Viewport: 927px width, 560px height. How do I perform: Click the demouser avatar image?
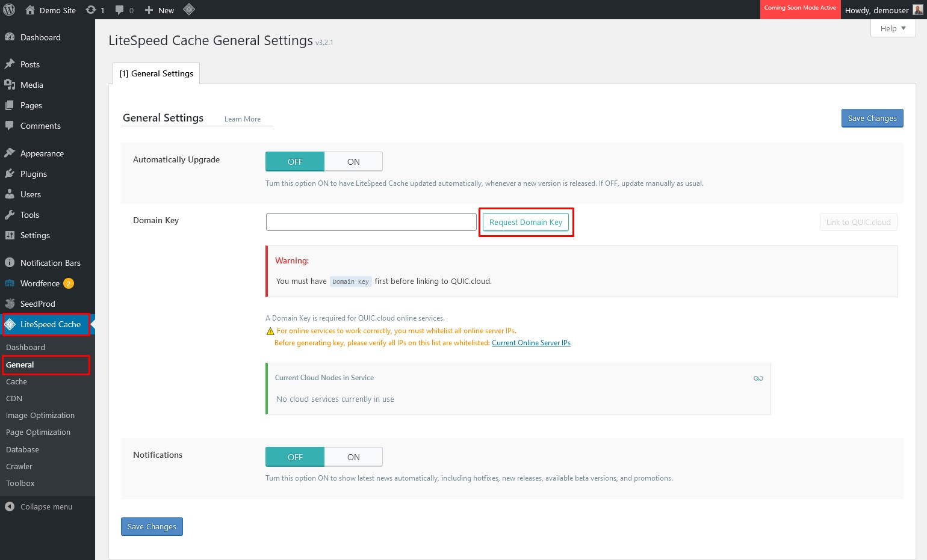(x=918, y=10)
